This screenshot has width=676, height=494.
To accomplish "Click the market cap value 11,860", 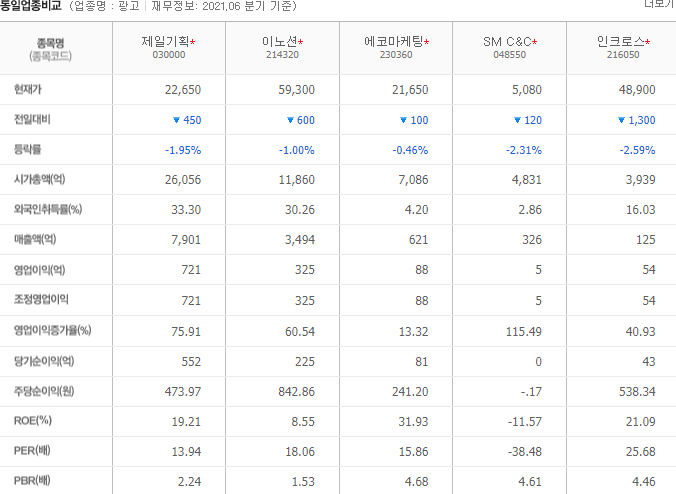I will (x=297, y=180).
